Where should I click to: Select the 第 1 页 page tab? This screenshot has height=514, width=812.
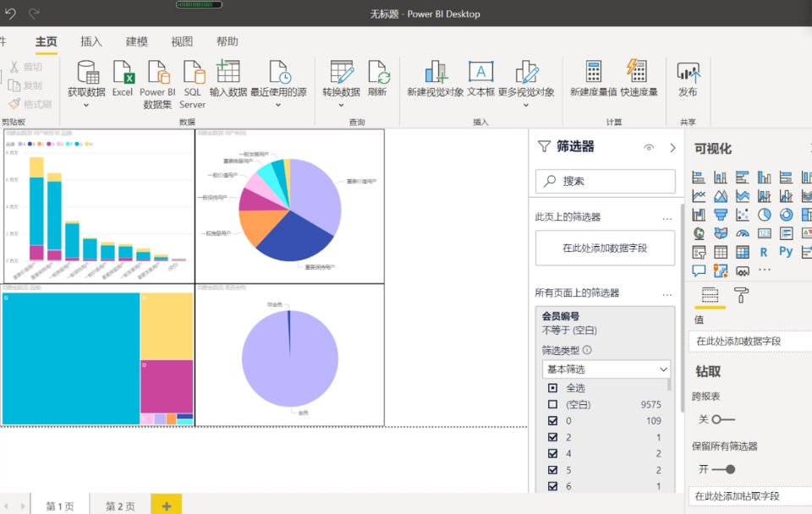pos(60,506)
